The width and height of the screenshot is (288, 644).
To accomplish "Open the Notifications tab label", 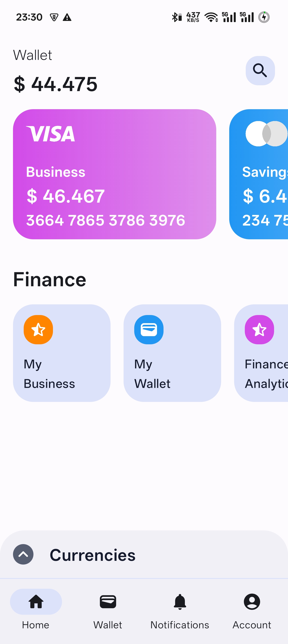I will (x=180, y=625).
